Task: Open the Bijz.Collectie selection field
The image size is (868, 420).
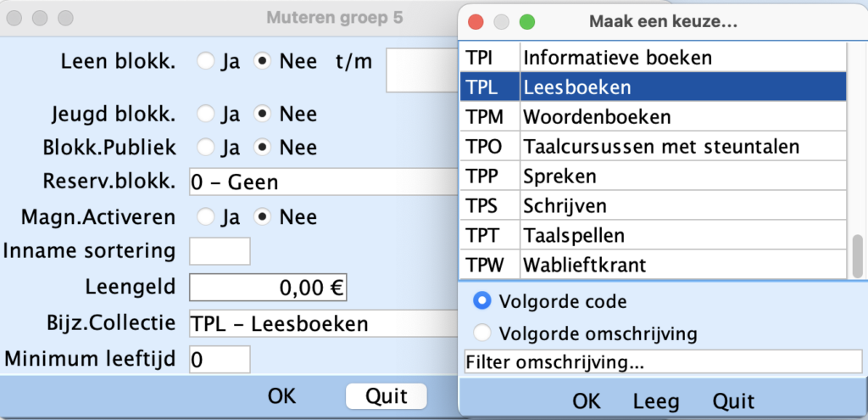Action: (x=322, y=323)
